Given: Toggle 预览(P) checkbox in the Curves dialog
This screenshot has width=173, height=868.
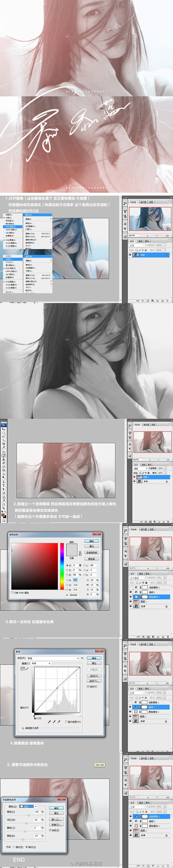Looking at the screenshot, I should (x=88, y=686).
